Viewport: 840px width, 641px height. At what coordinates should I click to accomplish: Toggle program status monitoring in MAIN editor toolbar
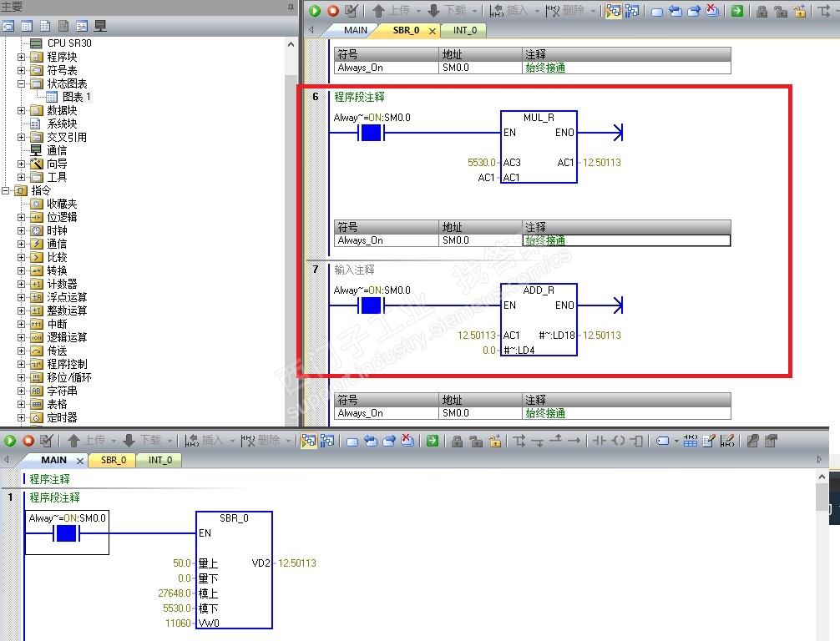[309, 441]
